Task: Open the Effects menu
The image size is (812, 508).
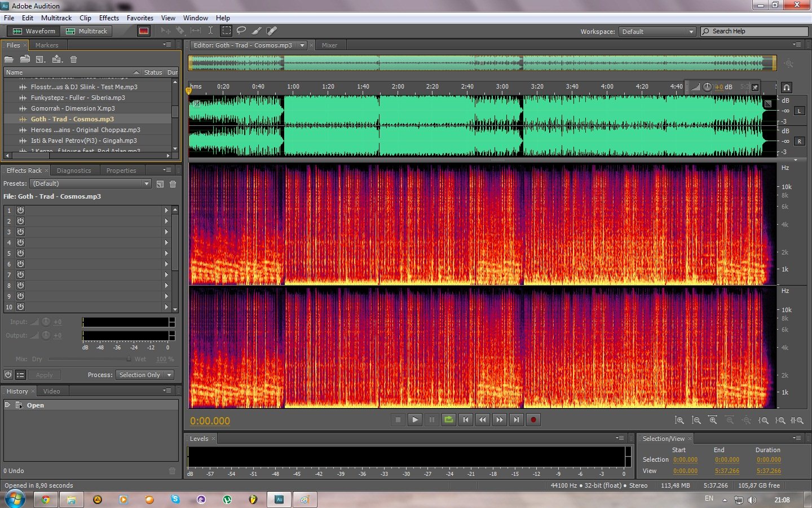Action: pos(109,18)
